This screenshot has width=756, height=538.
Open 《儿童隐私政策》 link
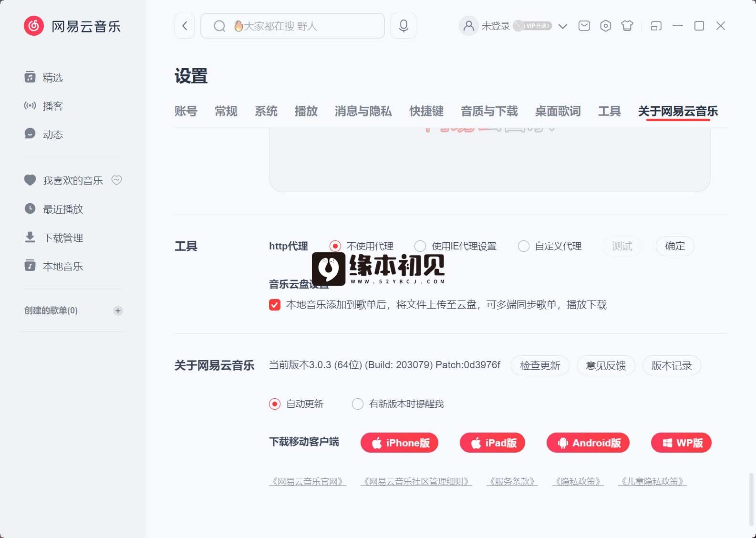point(652,481)
